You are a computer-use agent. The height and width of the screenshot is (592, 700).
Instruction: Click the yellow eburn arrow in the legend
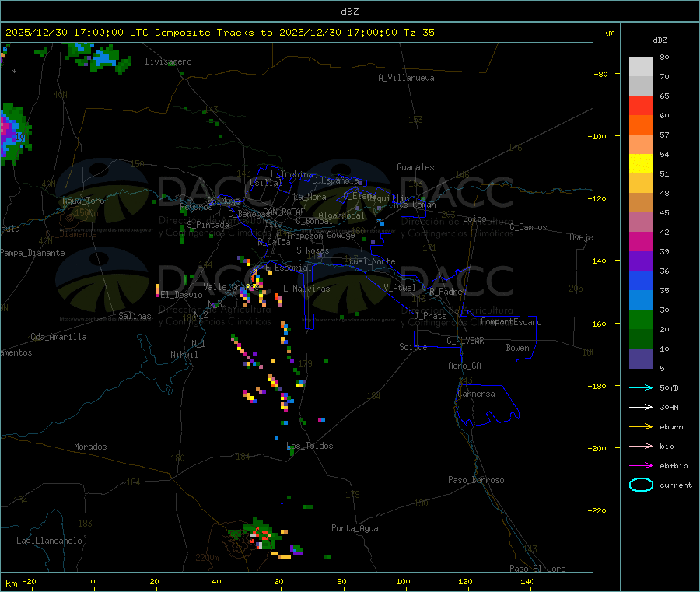pos(641,427)
